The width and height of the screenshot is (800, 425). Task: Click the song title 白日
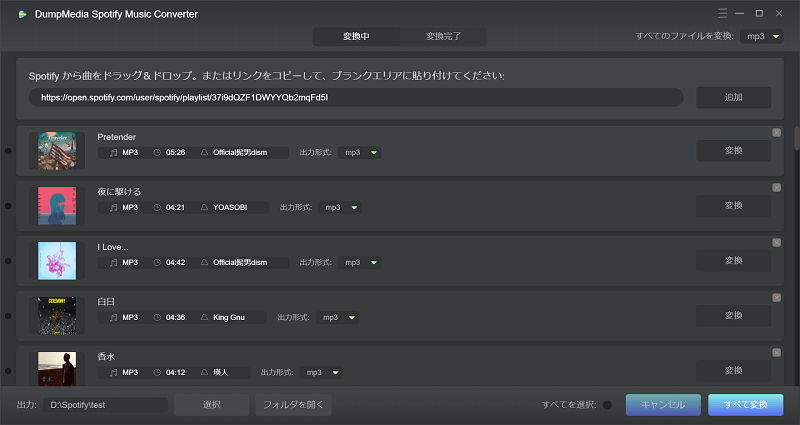tap(106, 302)
